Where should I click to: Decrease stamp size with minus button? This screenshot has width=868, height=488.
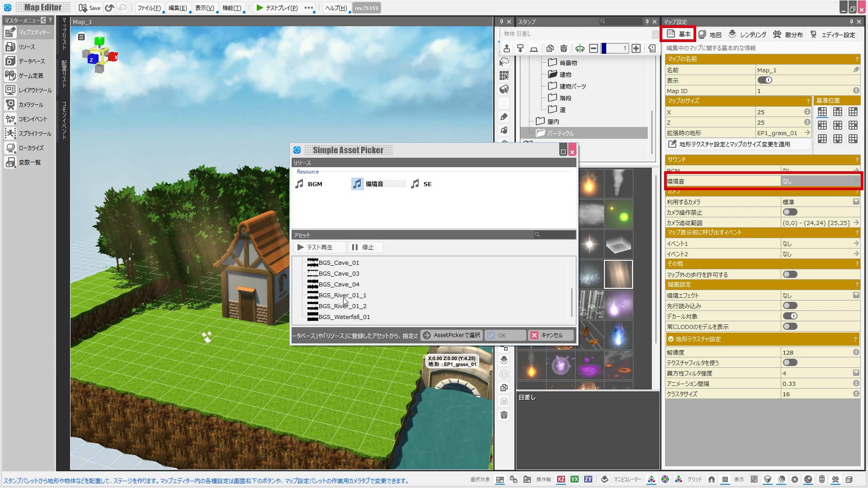(x=594, y=48)
